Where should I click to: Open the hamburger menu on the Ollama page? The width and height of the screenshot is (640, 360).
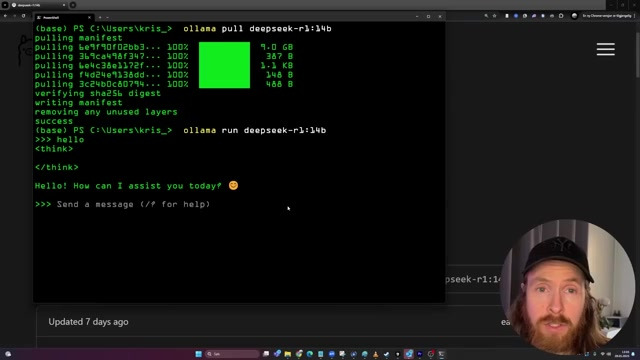point(605,49)
